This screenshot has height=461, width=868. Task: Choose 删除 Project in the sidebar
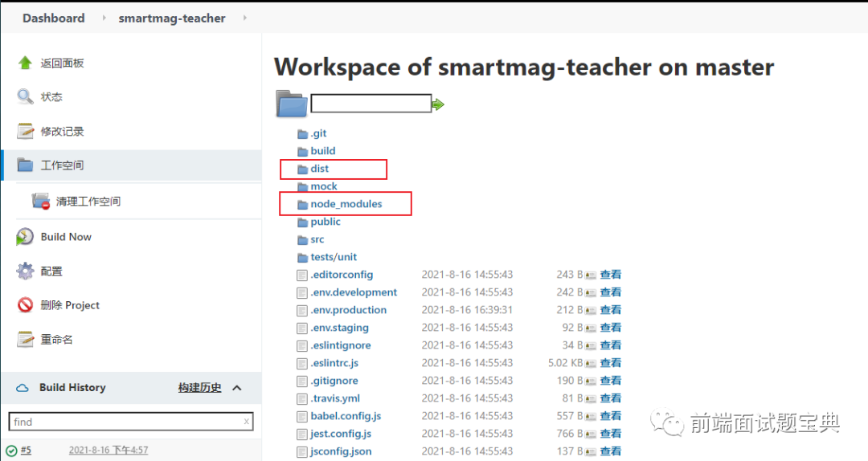coord(70,305)
